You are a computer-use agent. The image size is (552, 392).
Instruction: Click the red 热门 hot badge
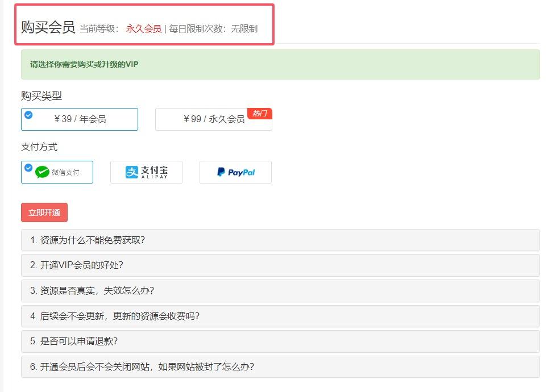(x=260, y=113)
